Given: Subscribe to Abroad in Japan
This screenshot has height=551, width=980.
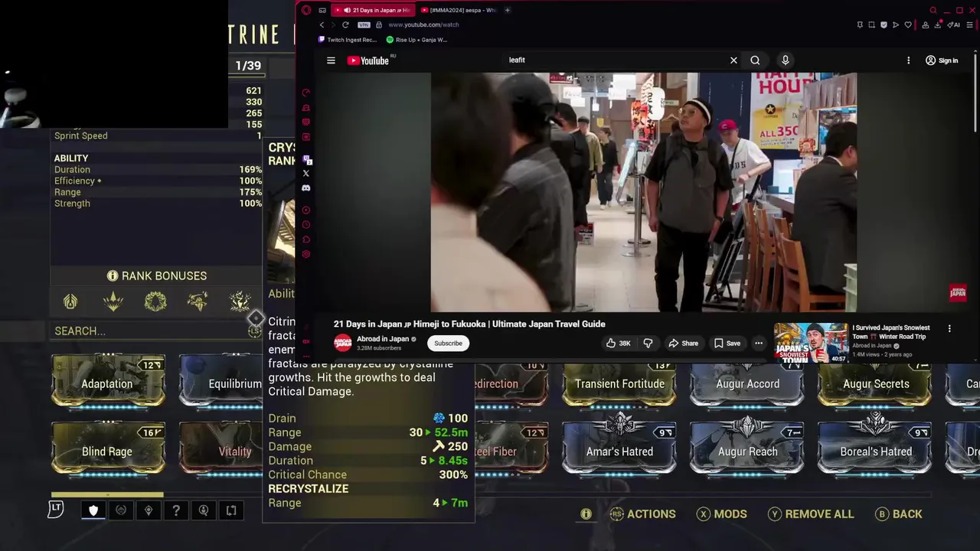Looking at the screenshot, I should (448, 343).
